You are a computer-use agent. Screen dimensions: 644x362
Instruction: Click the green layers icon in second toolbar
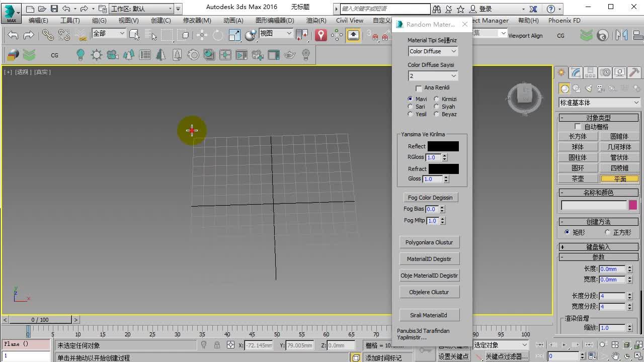pos(29,55)
